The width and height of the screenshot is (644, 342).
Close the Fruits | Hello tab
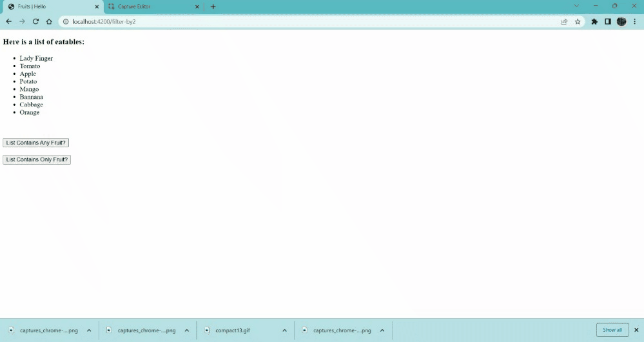click(97, 6)
